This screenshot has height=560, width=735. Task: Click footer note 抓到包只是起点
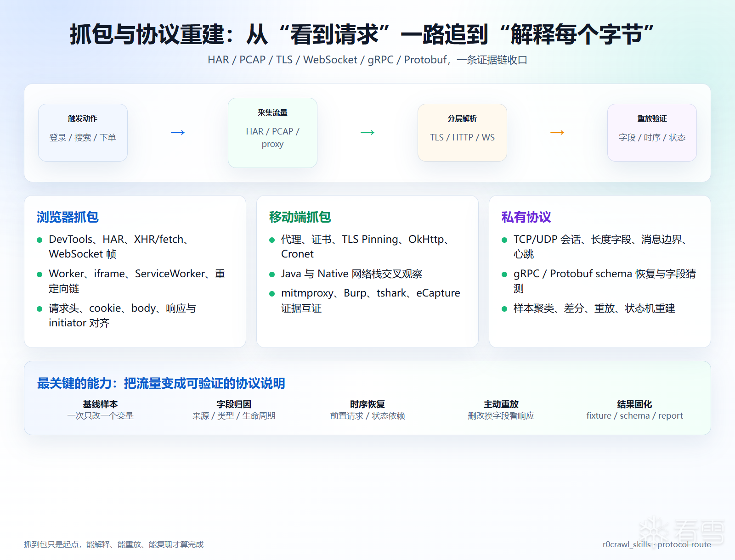coord(113,544)
